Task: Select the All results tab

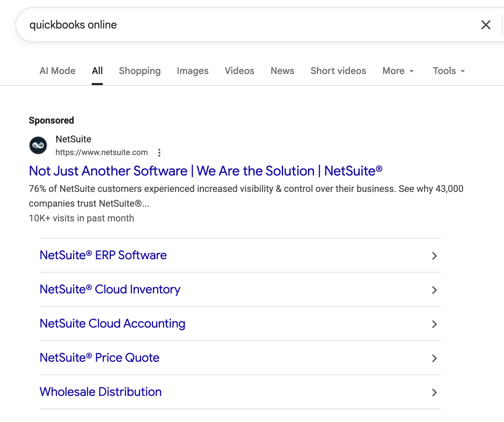Action: (x=97, y=71)
